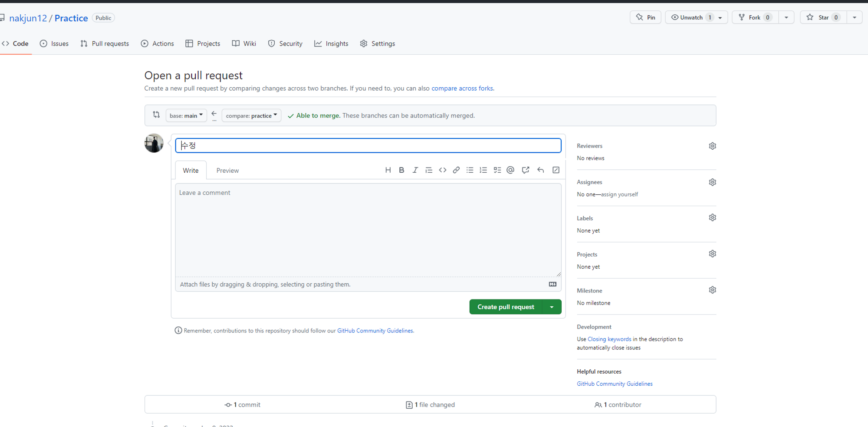View the 1 commit summary
The height and width of the screenshot is (427, 868).
pyautogui.click(x=243, y=404)
